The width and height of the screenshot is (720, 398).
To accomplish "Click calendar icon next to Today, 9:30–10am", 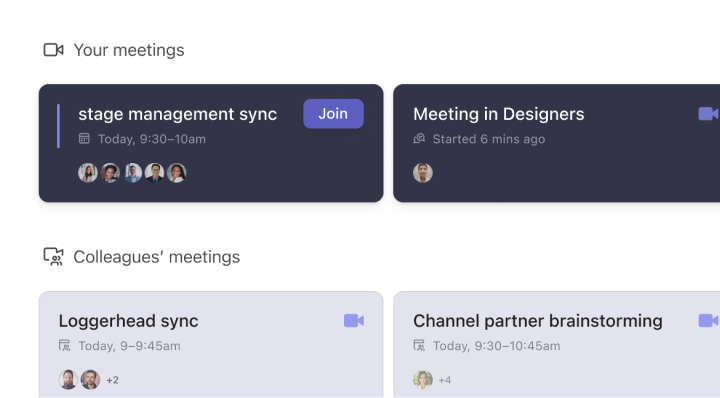I will [x=84, y=138].
